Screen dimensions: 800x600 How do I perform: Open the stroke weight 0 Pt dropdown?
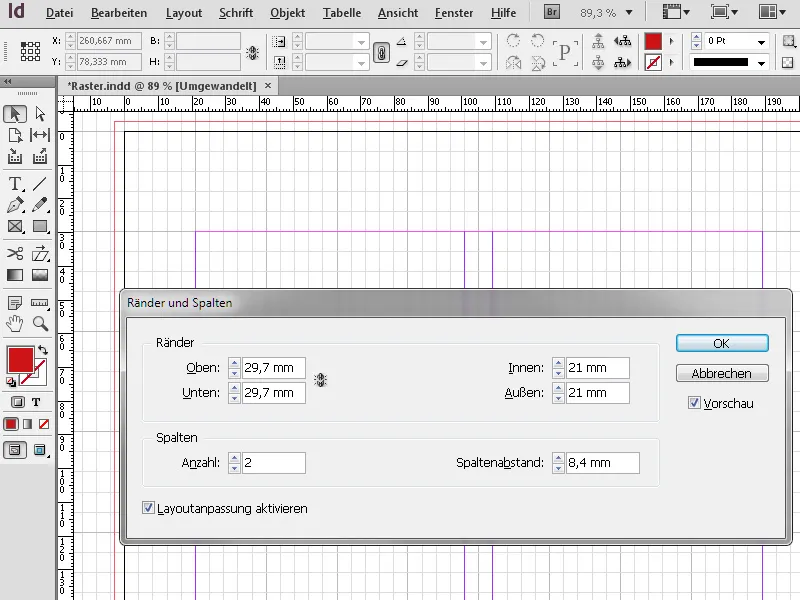[x=761, y=42]
